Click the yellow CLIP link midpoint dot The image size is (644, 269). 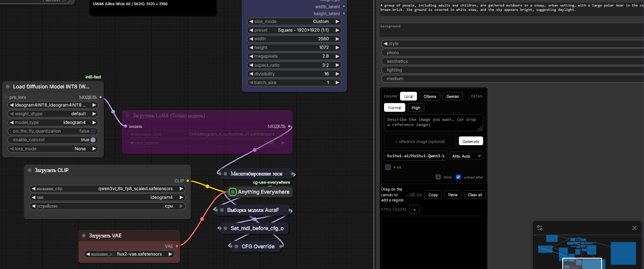[x=207, y=187]
